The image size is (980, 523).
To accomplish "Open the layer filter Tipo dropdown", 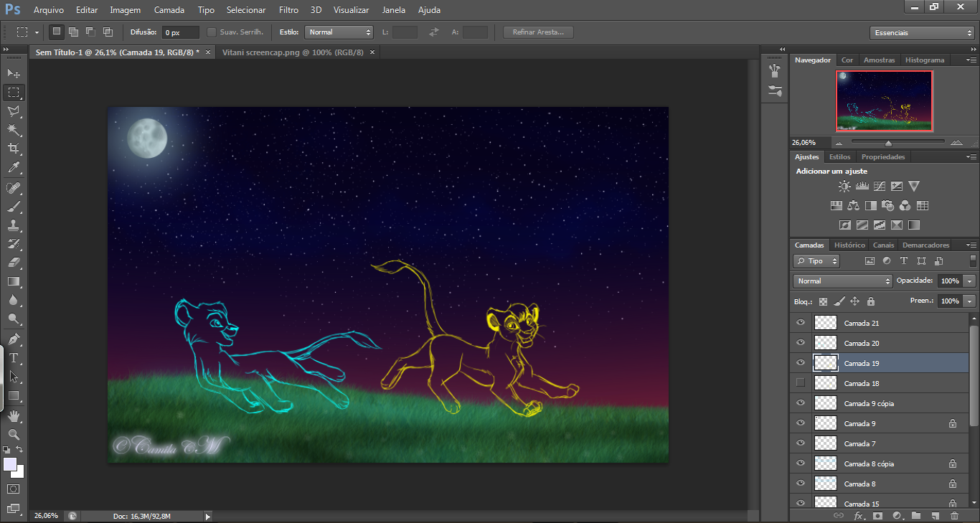I will click(816, 261).
